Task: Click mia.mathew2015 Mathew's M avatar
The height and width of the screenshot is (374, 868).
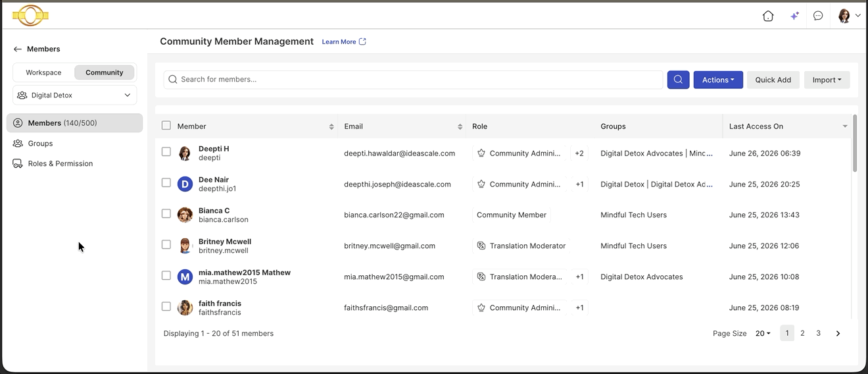Action: tap(185, 277)
